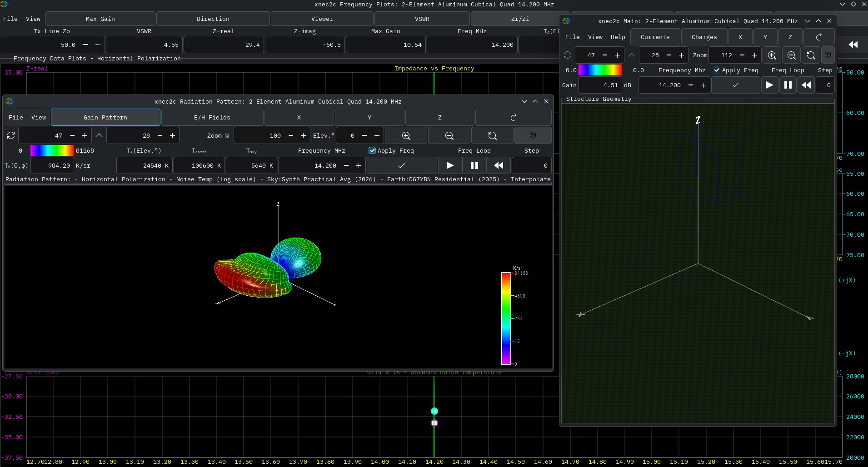Toggle Apply Freq checkbox in Radiation Pattern window

[x=372, y=150]
